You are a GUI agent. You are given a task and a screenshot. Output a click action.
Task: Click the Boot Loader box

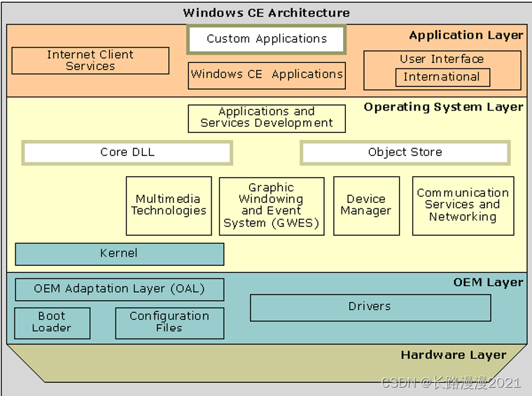(52, 323)
